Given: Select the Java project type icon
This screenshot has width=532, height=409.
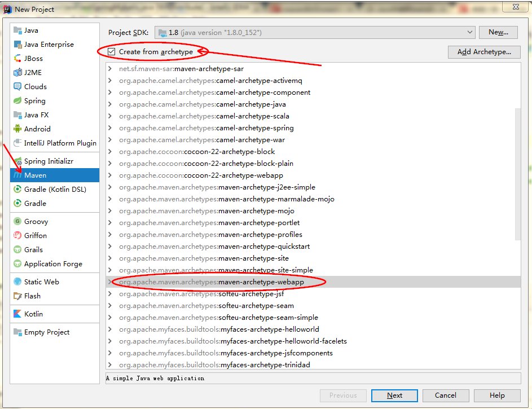Looking at the screenshot, I should coord(17,30).
